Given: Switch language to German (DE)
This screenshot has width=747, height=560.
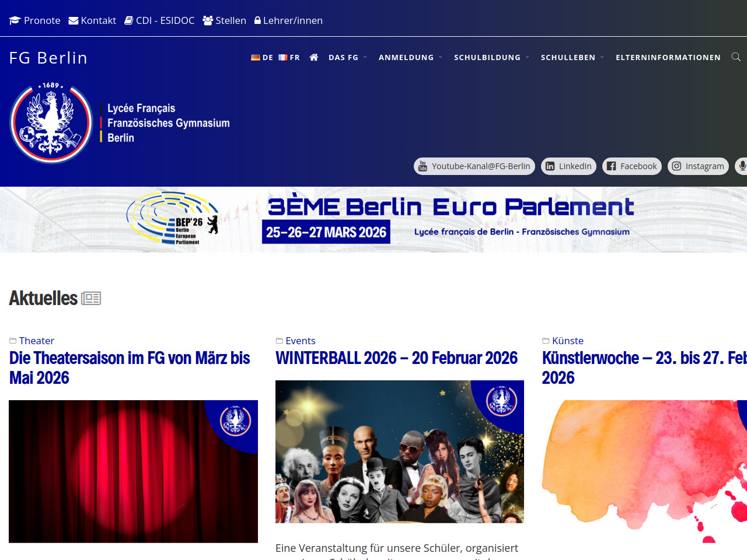Looking at the screenshot, I should tap(262, 57).
